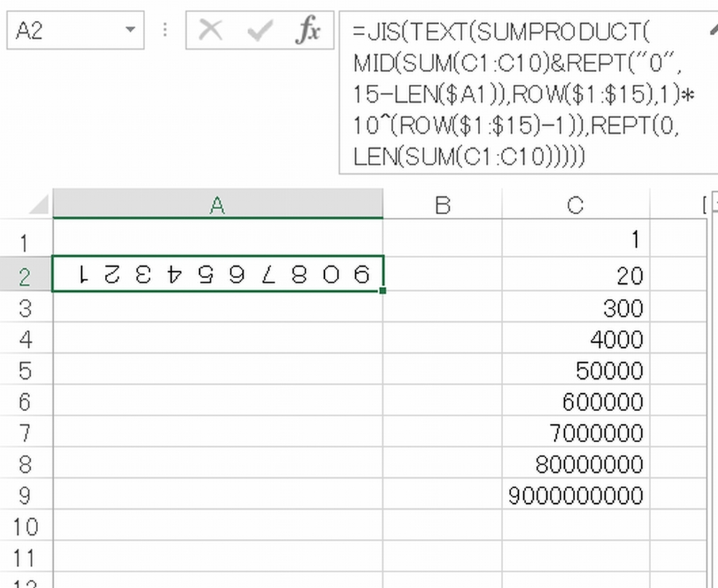
Task: Select cell containing 50000
Action: coord(575,371)
